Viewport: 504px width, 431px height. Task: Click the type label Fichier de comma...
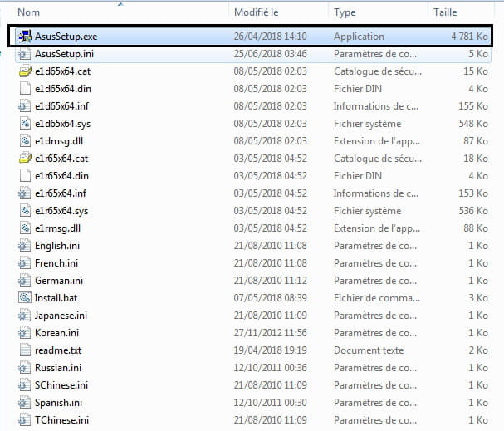377,298
